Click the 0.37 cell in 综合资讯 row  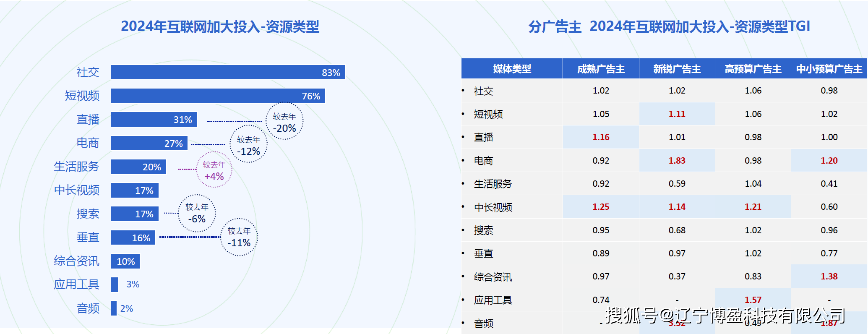(x=677, y=277)
